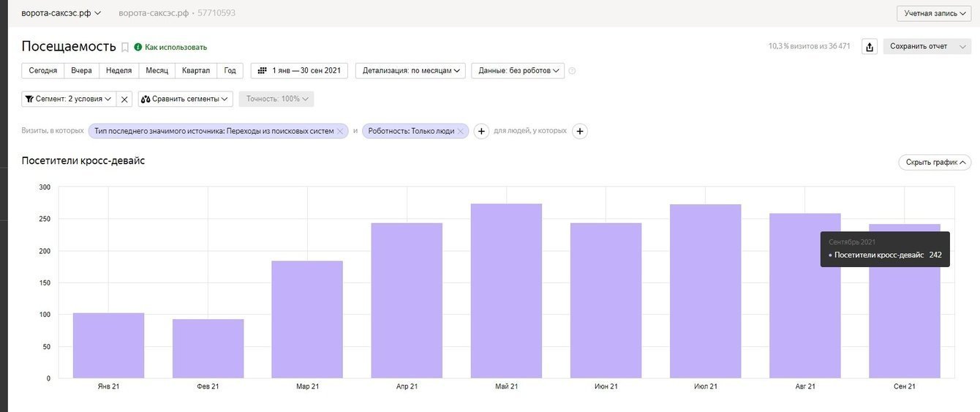The width and height of the screenshot is (980, 412).
Task: Click the Сохранить отчет button
Action: click(919, 46)
